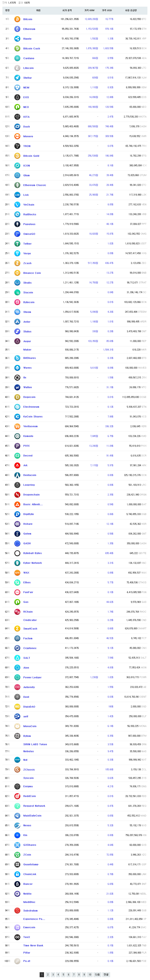Viewport: 150px width, 980px height.
Task: Click the Dogecoin logo icon
Action: [17, 397]
